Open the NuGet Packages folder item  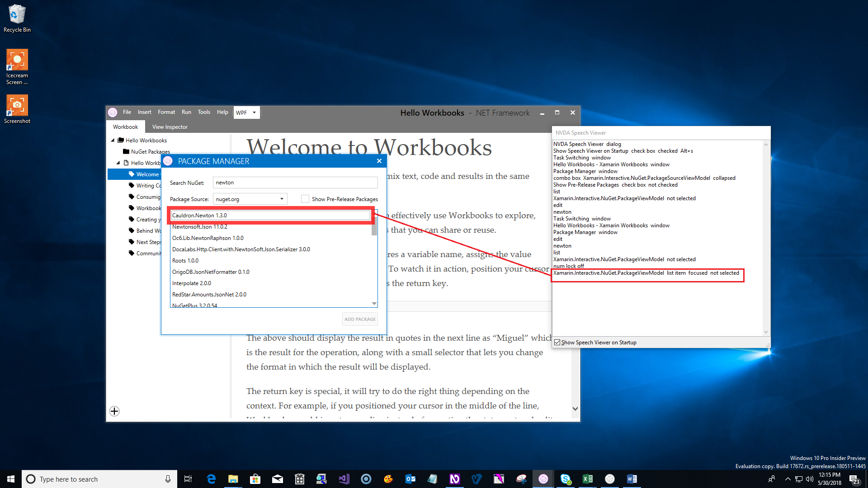coord(150,151)
